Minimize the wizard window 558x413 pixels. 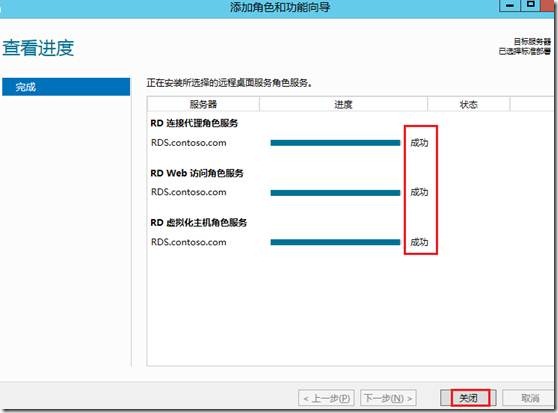pyautogui.click(x=510, y=5)
